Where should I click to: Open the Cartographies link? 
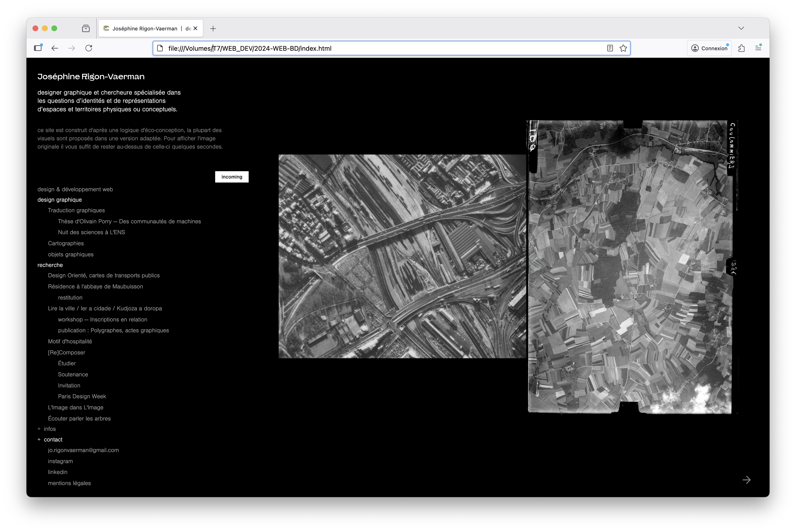(x=66, y=243)
